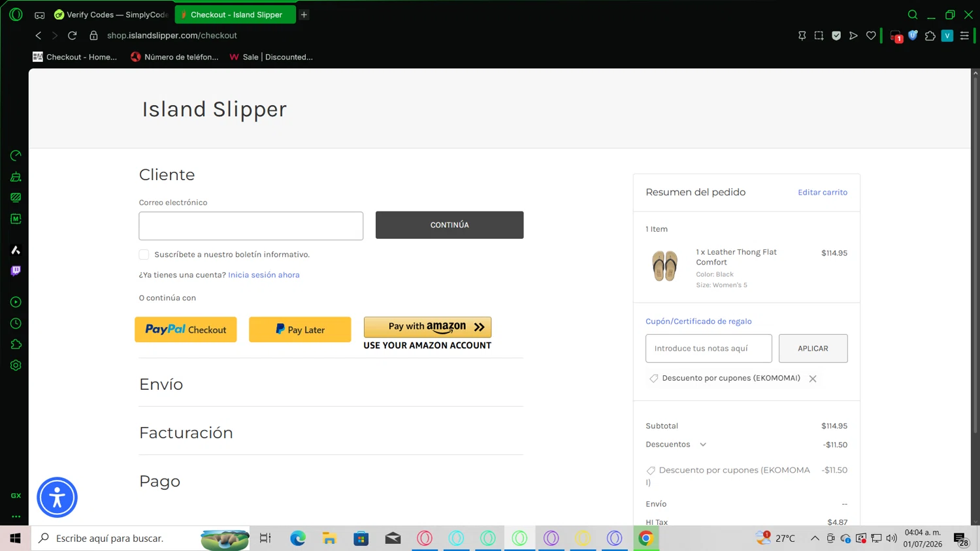Switch to the Verify Codes — SimplyCodes tab

(x=111, y=14)
